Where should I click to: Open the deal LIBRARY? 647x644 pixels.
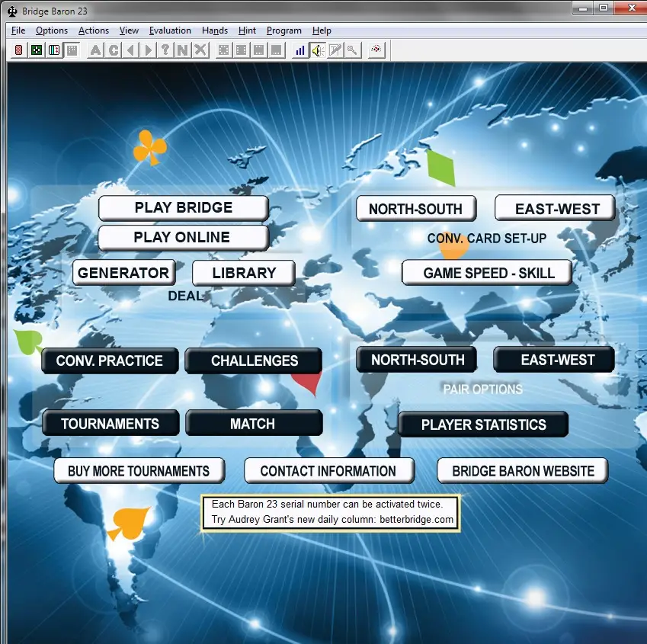tap(243, 273)
